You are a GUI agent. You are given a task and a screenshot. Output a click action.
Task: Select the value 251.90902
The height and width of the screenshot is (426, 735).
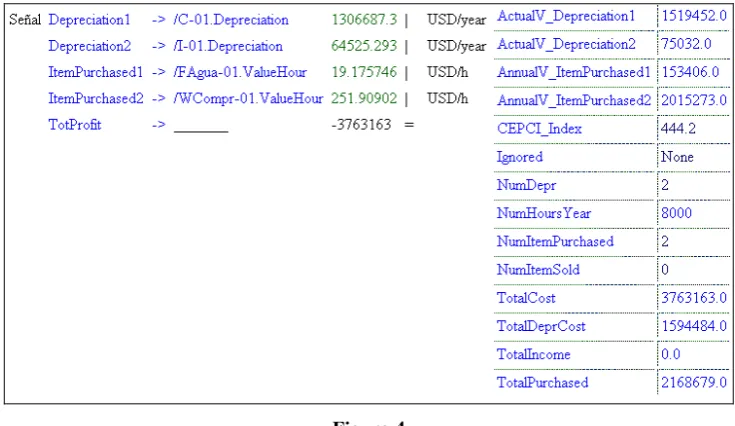pyautogui.click(x=364, y=99)
